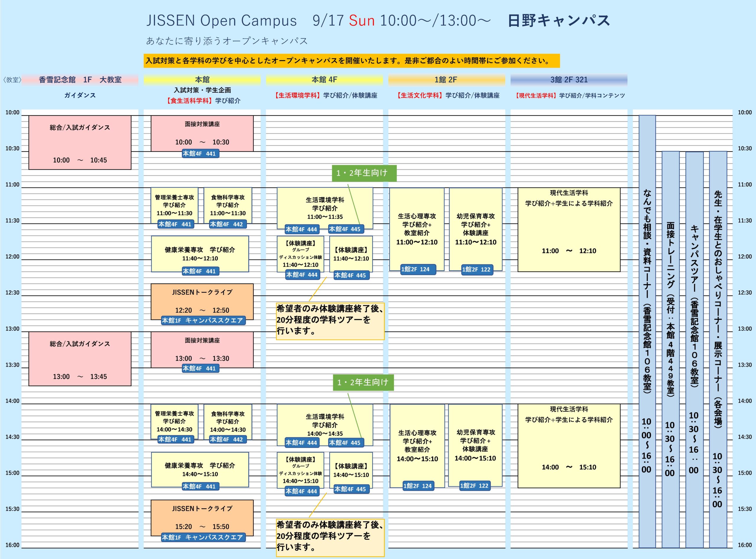Click 現代生活学科 14:00～15:10 session box
Viewport: 756px width, 559px height.
569,446
